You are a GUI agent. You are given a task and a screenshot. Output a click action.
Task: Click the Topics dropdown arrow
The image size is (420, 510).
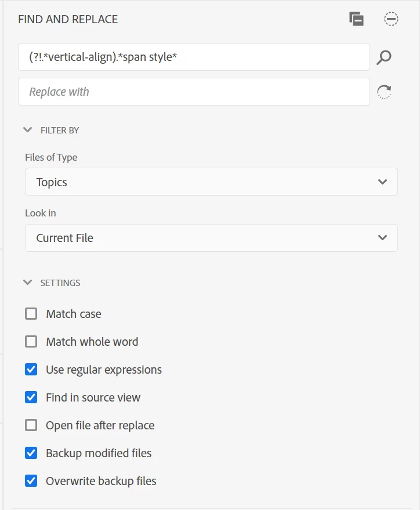(383, 182)
